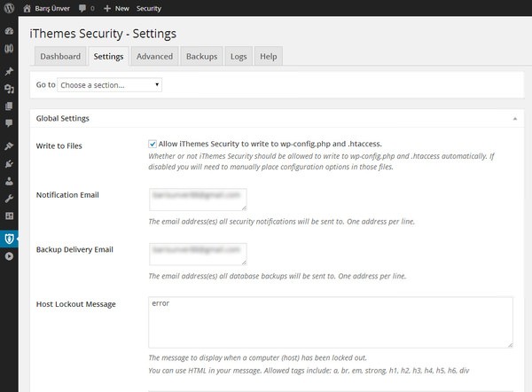Screen dimensions: 532x392
Task: Collapse the Global Settings panel
Action: click(x=514, y=119)
